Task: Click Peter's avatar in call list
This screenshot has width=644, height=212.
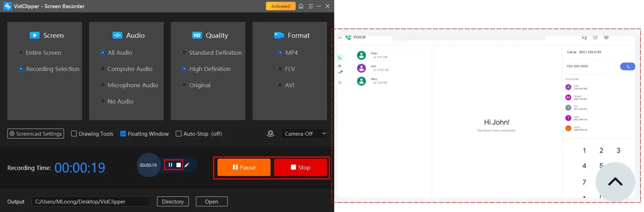Action: click(361, 55)
